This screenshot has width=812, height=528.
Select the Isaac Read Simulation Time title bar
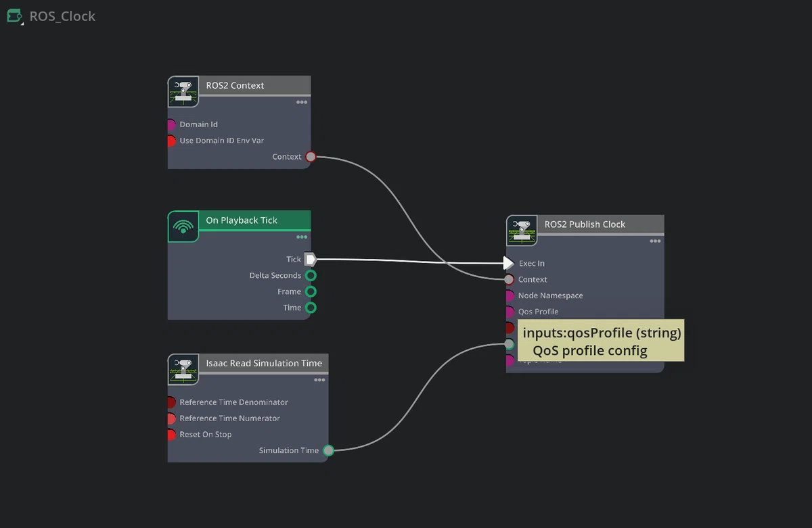[263, 363]
